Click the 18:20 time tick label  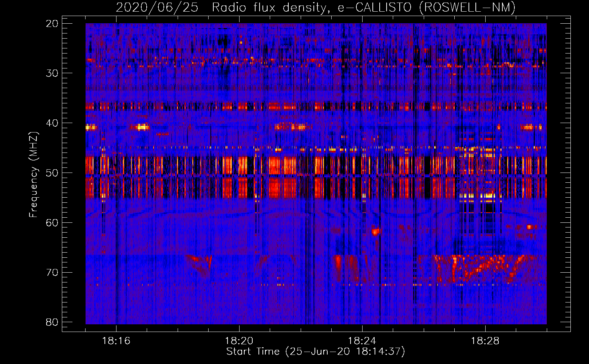tap(239, 341)
